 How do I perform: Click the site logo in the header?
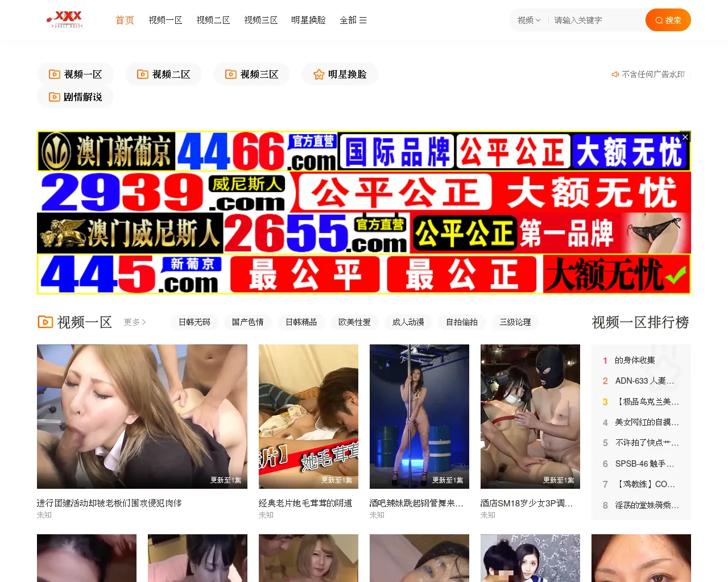point(65,19)
